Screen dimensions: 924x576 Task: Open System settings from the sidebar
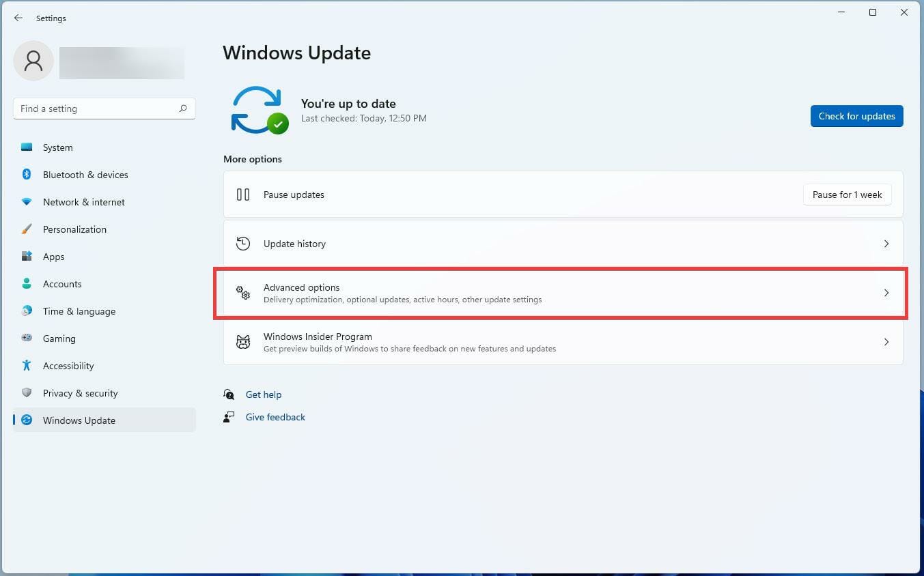pos(57,147)
